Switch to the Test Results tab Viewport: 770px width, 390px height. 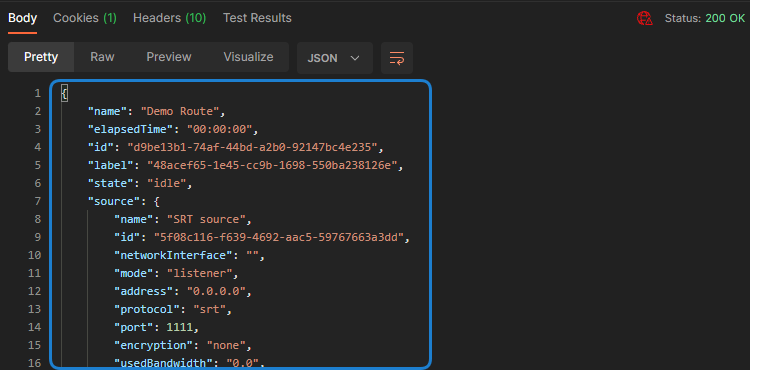pyautogui.click(x=257, y=18)
